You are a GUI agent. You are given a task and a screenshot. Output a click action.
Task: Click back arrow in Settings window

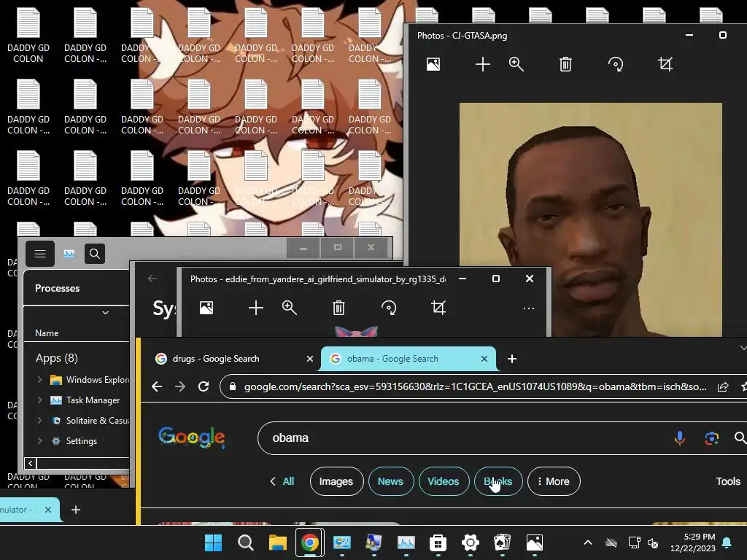pos(152,279)
